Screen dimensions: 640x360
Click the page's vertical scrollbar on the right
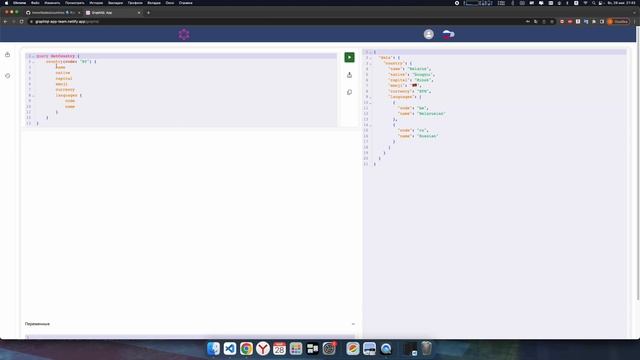point(638,163)
